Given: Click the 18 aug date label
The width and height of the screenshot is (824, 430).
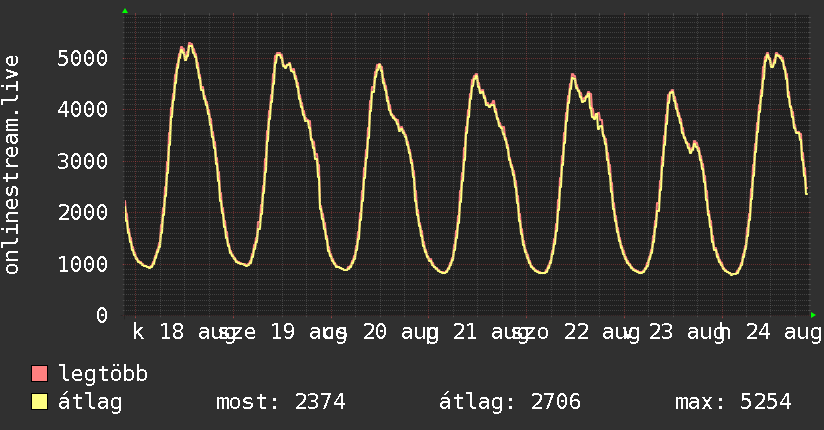Looking at the screenshot, I should [x=193, y=332].
